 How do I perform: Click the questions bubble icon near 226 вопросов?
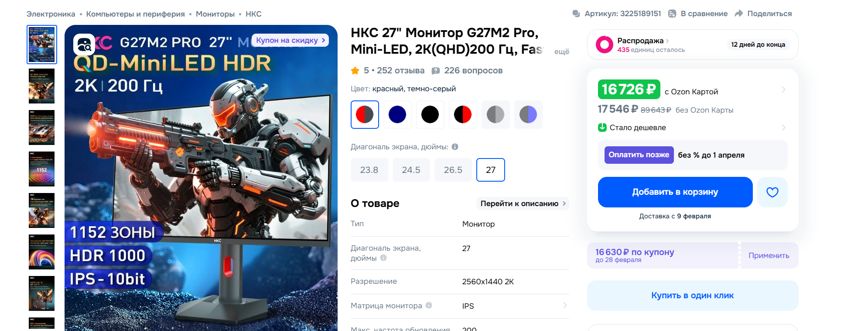[435, 71]
